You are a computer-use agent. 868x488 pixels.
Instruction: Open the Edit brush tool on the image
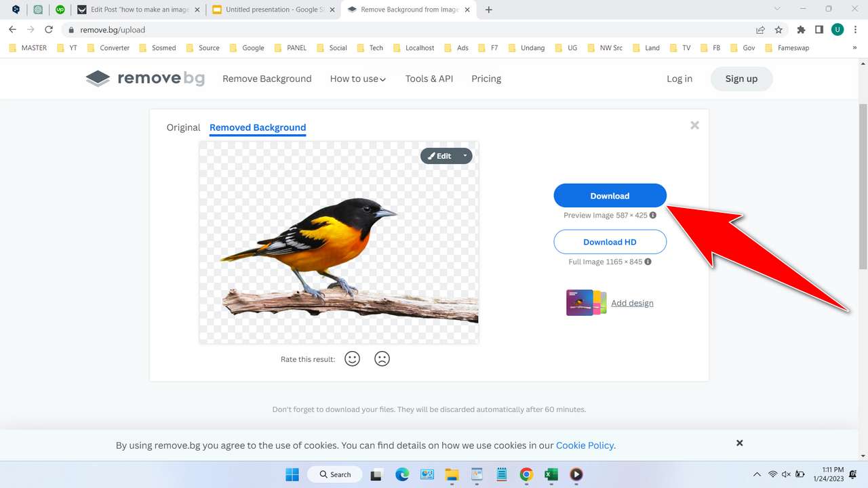[x=439, y=156]
